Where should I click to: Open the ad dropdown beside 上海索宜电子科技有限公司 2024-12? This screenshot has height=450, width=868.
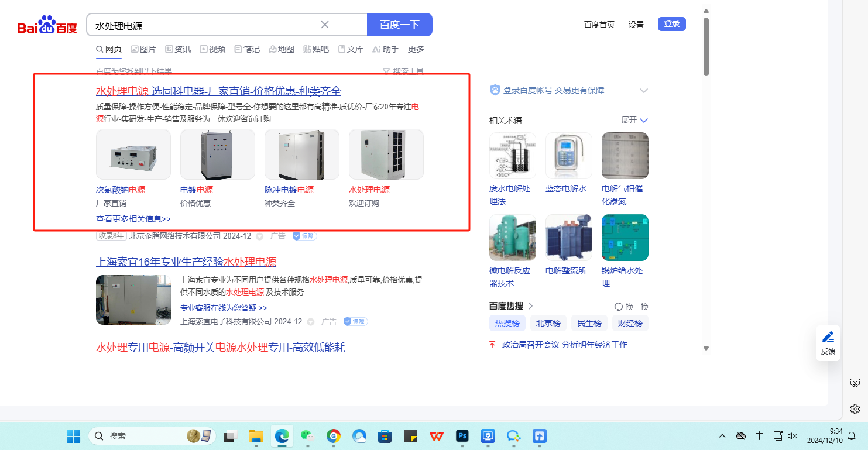[x=311, y=322]
